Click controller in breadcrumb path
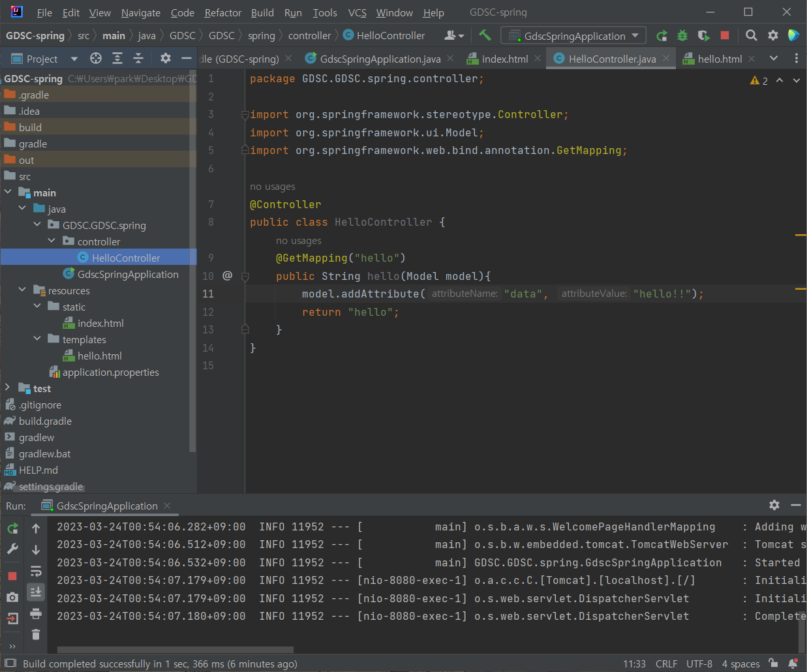Viewport: 807px width, 672px height. click(x=309, y=35)
